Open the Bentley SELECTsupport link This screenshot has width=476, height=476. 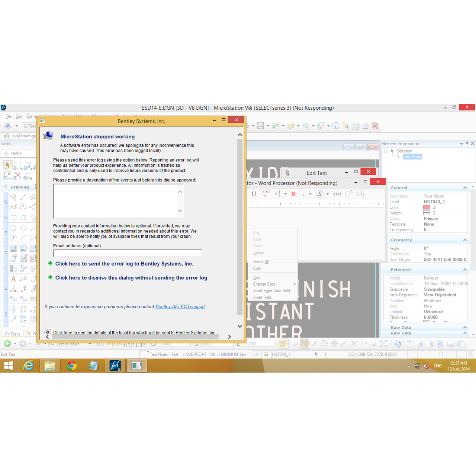(x=180, y=307)
